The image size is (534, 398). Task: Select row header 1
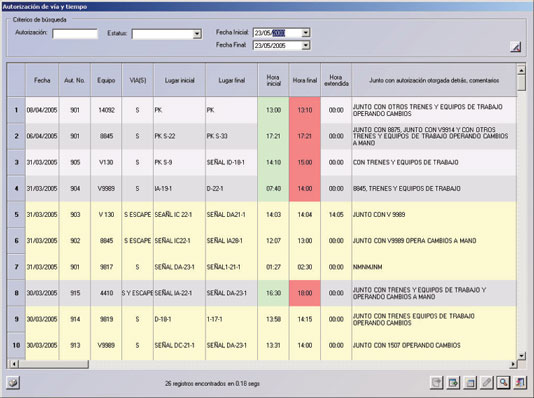(16, 110)
